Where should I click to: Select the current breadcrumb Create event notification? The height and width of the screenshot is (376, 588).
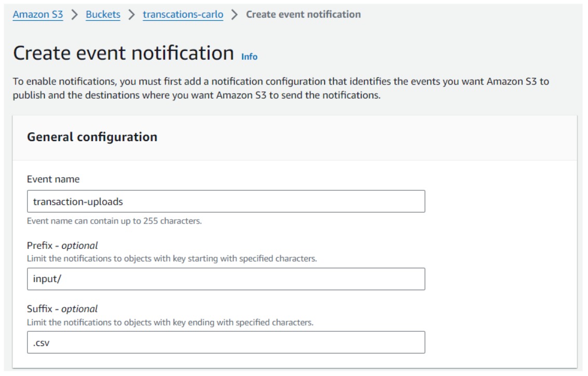click(303, 15)
